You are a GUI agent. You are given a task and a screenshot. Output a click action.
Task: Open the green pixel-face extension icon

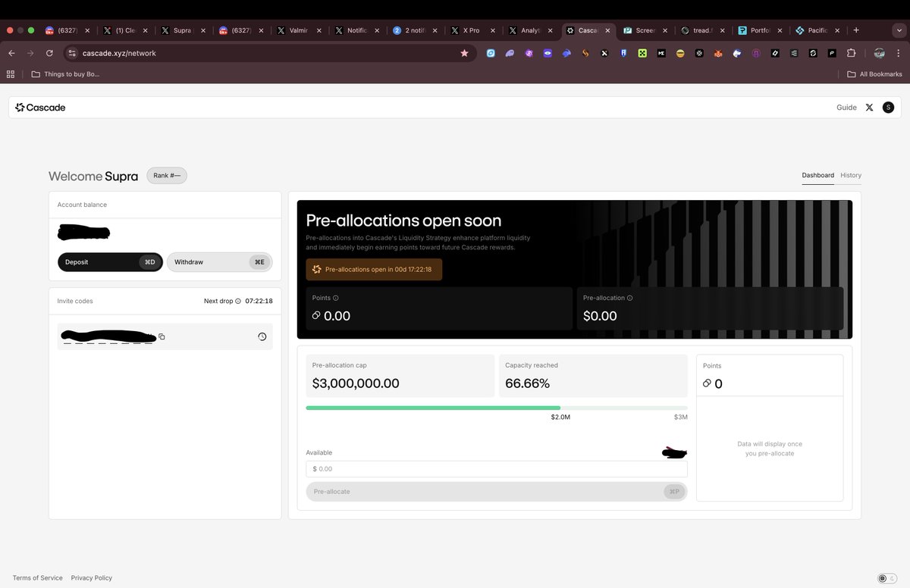(x=642, y=53)
